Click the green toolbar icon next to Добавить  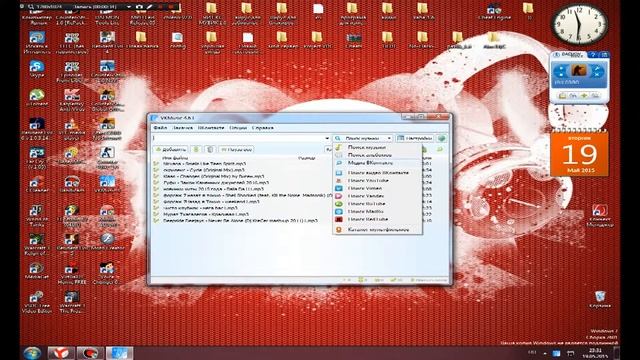[x=196, y=149]
